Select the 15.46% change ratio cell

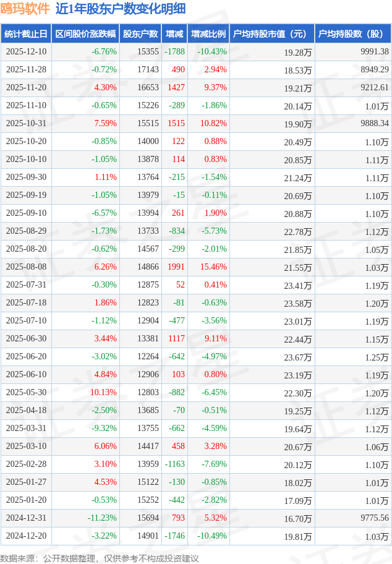[212, 267]
